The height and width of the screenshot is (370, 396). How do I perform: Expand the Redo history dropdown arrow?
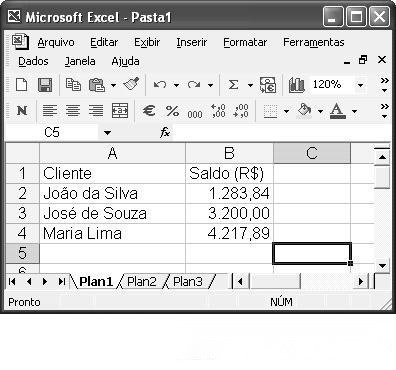210,85
